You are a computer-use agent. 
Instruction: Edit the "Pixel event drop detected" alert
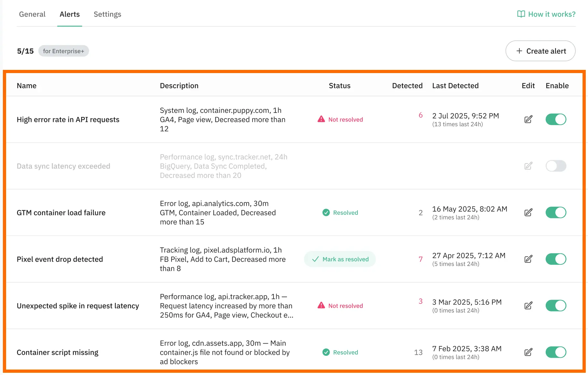point(528,259)
